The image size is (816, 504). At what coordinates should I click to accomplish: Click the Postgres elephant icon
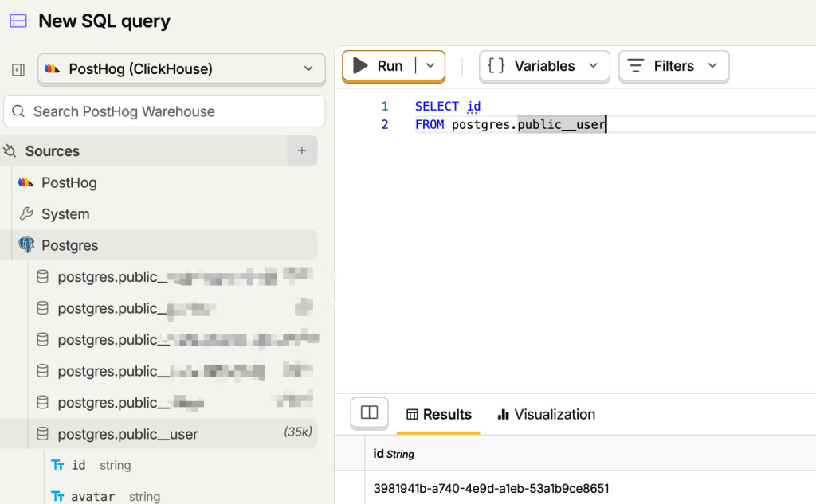[x=26, y=245]
